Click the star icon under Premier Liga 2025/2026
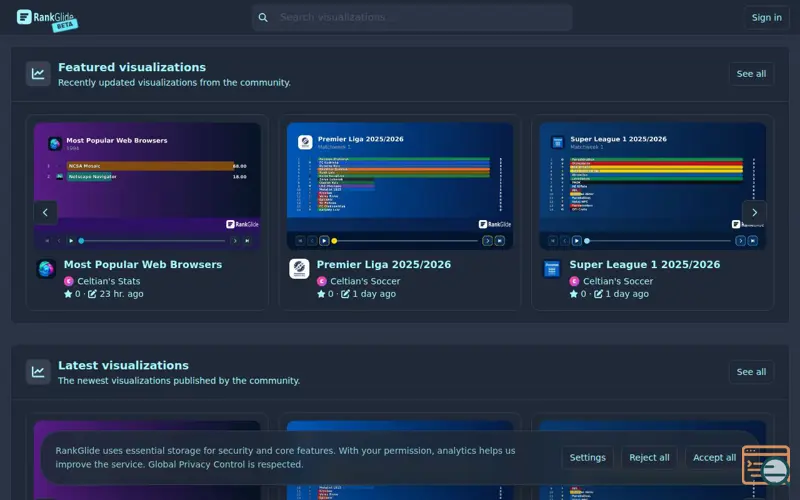 click(x=321, y=294)
